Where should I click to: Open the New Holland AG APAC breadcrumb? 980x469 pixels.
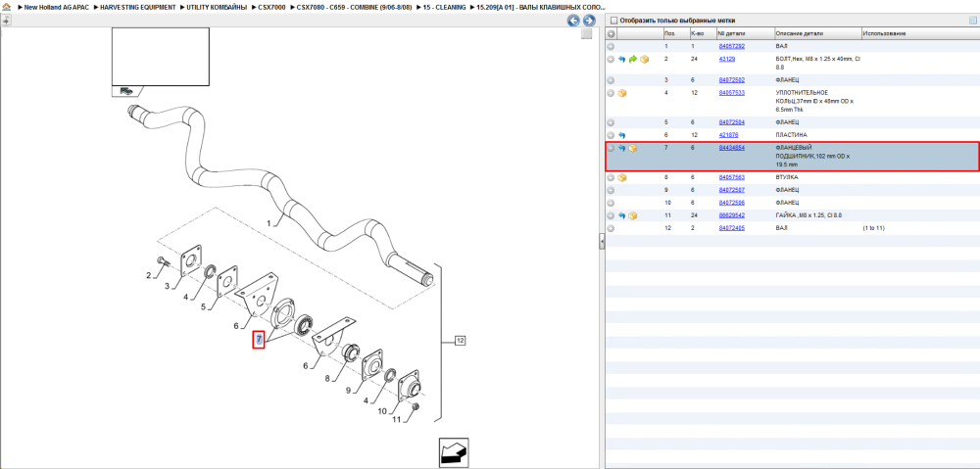pos(55,7)
